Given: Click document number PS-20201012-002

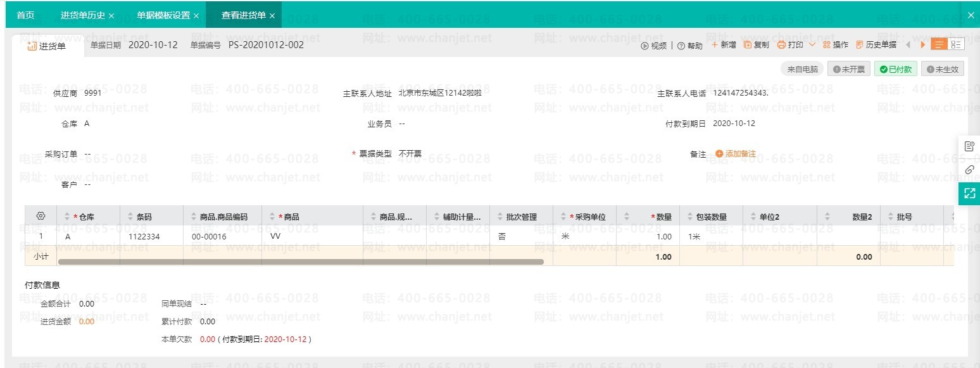Looking at the screenshot, I should tap(266, 45).
